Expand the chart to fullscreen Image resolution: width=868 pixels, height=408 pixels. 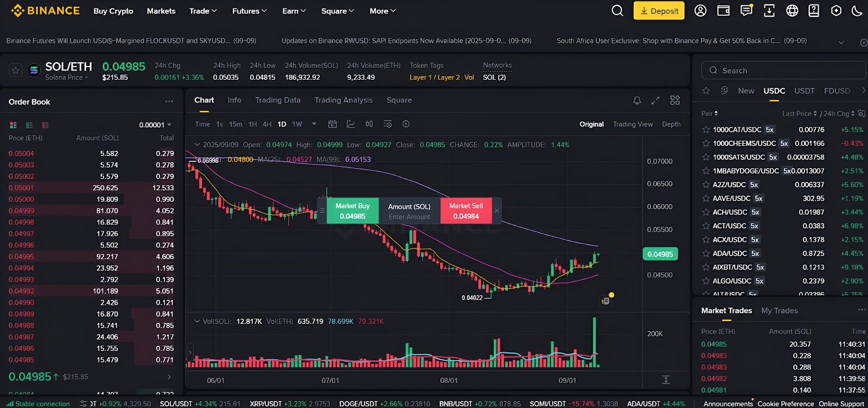(655, 100)
